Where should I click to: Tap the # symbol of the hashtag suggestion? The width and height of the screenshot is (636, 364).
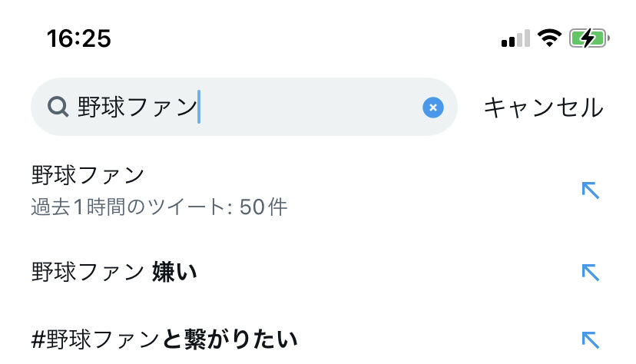pyautogui.click(x=38, y=339)
